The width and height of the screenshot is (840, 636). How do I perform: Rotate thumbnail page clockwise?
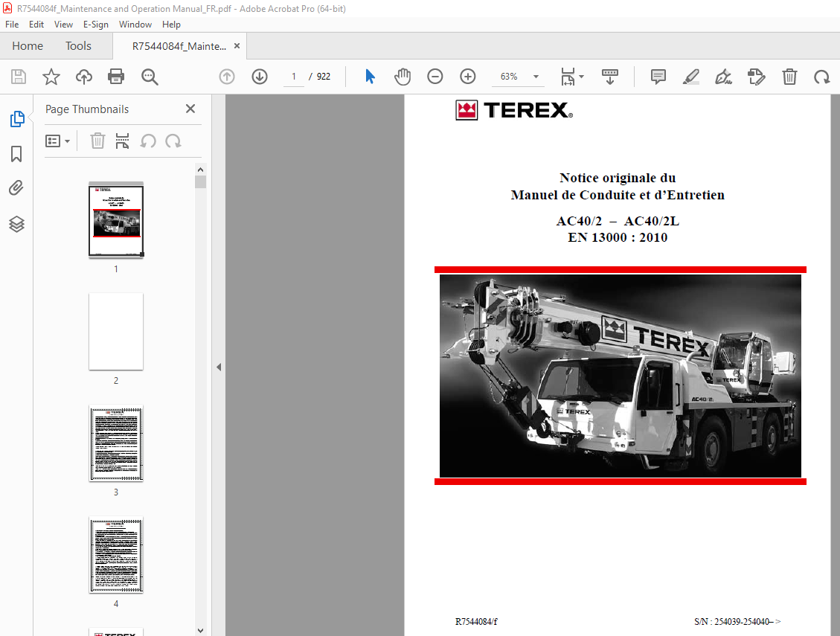pyautogui.click(x=173, y=141)
